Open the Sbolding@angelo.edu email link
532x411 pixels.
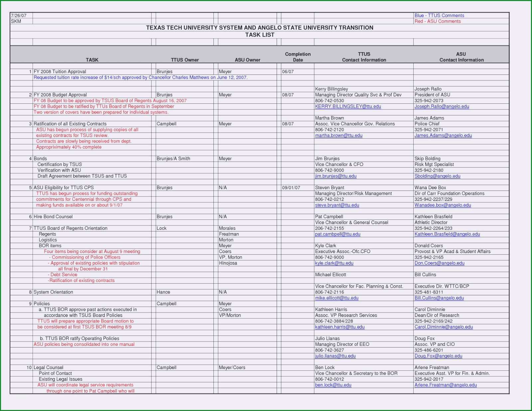(437, 176)
